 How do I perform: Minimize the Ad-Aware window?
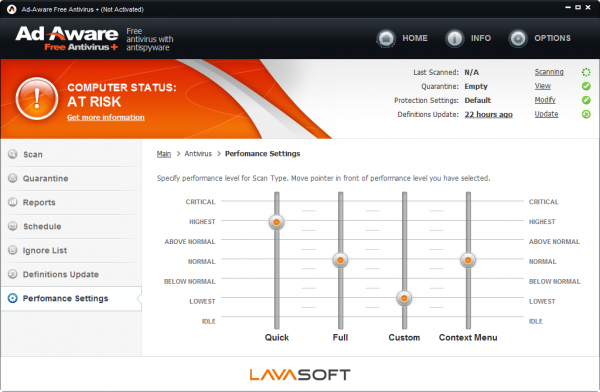pyautogui.click(x=568, y=7)
